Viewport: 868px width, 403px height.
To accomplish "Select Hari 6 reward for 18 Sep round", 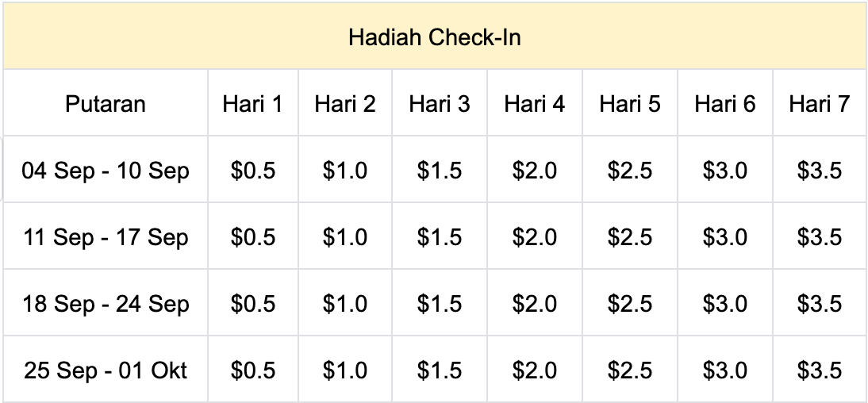I will click(x=725, y=304).
